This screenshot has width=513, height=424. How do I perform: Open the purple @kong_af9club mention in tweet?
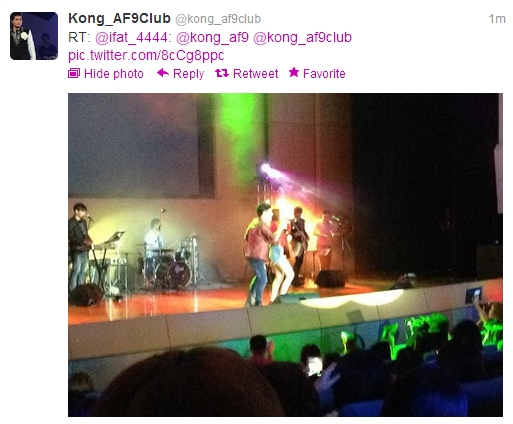(302, 38)
